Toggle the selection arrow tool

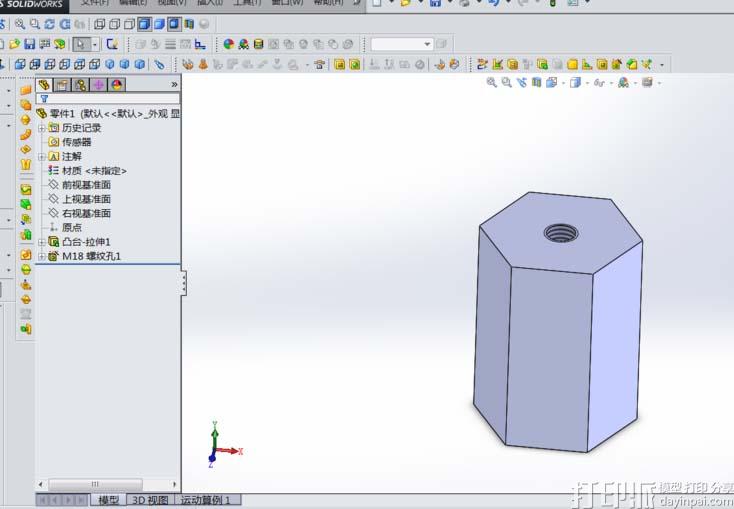(81, 44)
